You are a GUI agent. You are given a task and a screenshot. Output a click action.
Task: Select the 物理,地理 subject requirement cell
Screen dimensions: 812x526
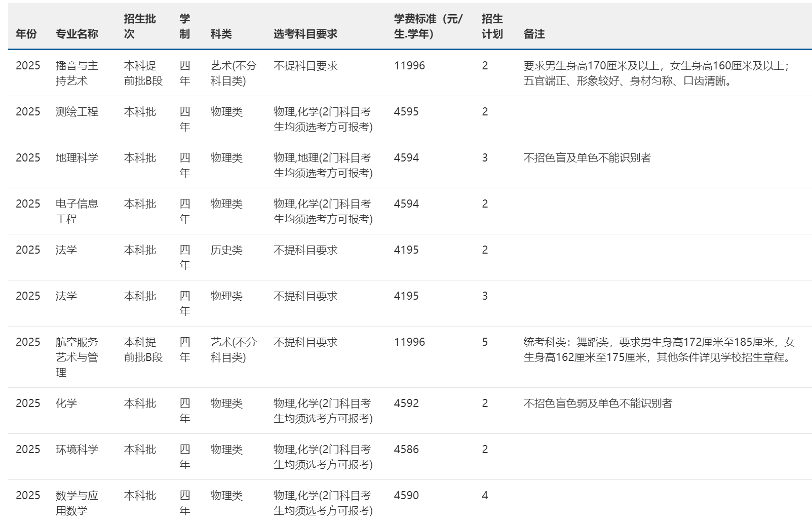pyautogui.click(x=323, y=165)
